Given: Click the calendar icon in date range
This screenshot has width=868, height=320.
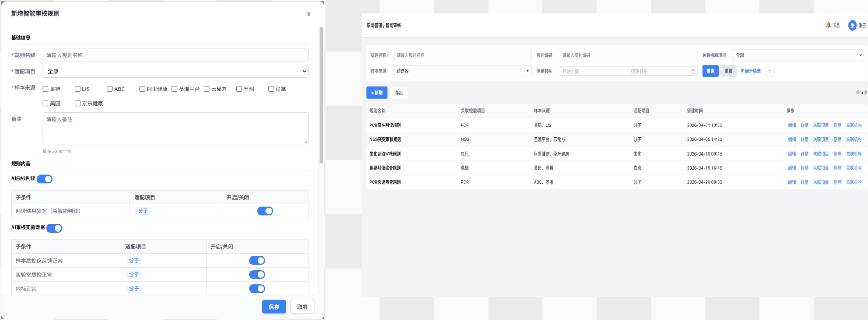Looking at the screenshot, I should (x=693, y=71).
